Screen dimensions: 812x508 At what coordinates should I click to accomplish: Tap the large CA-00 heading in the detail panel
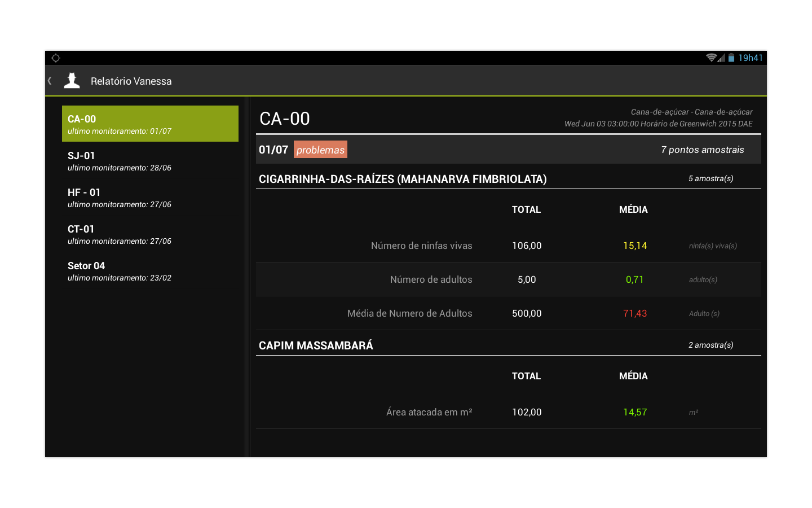[x=285, y=119]
